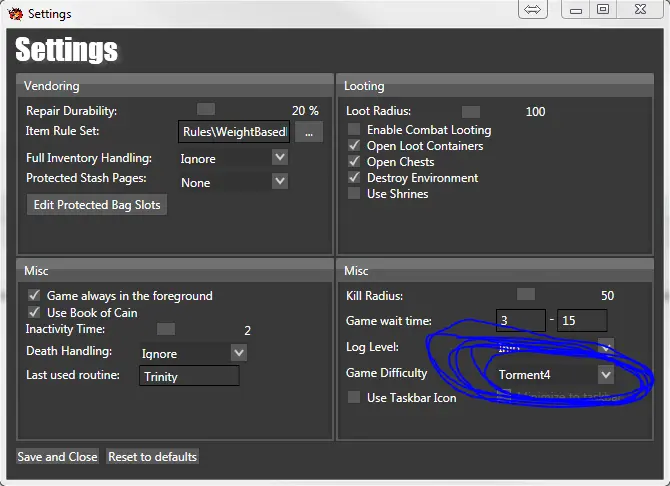Click the Last used routine field
The width and height of the screenshot is (670, 486).
point(189,376)
